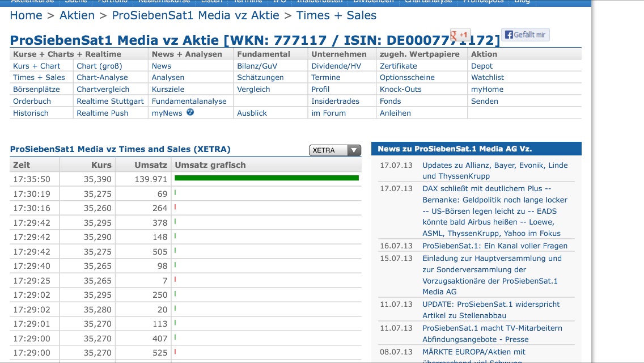The image size is (644, 363).
Task: Click the 17:29:25 time cell
Action: 32,281
